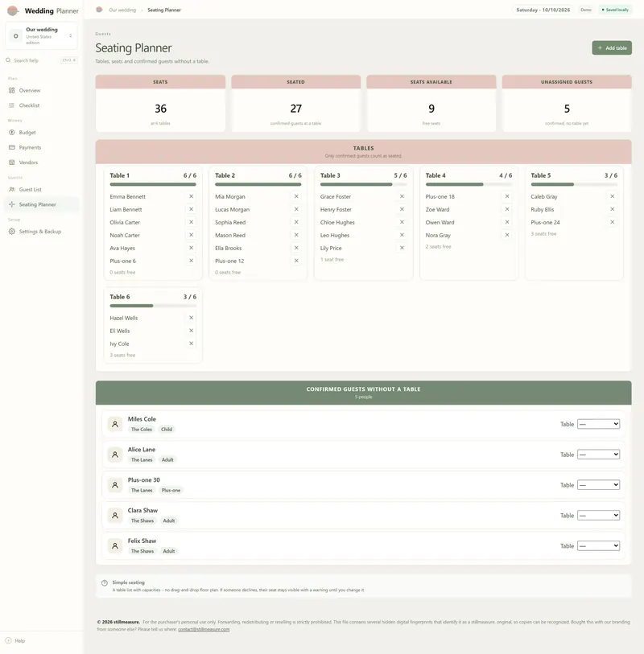
Task: Open table dropdown for Alice Lane
Action: 598,455
